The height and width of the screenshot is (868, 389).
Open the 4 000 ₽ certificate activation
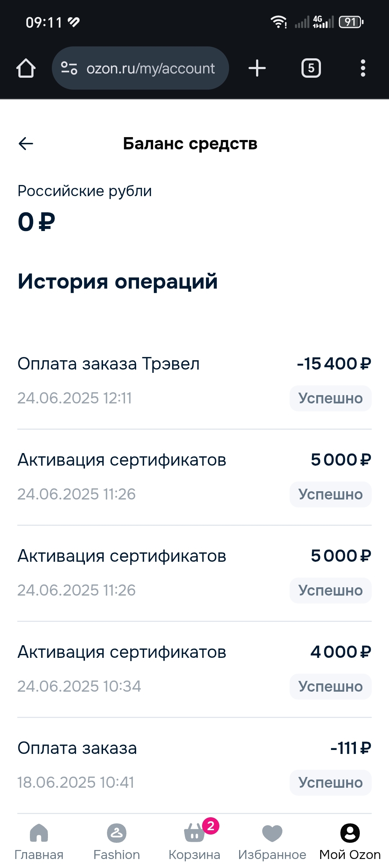coord(122,652)
